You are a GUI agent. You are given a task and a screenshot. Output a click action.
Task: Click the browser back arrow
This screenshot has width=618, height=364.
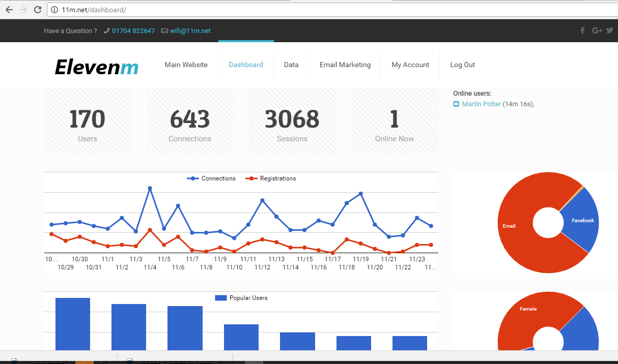9,10
